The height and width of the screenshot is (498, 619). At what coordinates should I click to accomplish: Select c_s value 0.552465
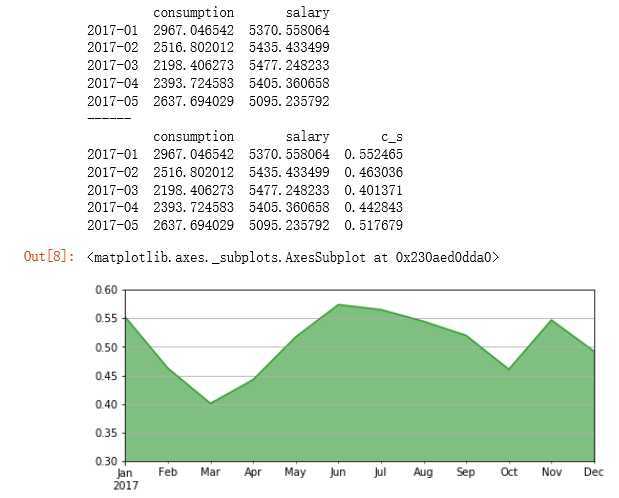click(x=373, y=154)
